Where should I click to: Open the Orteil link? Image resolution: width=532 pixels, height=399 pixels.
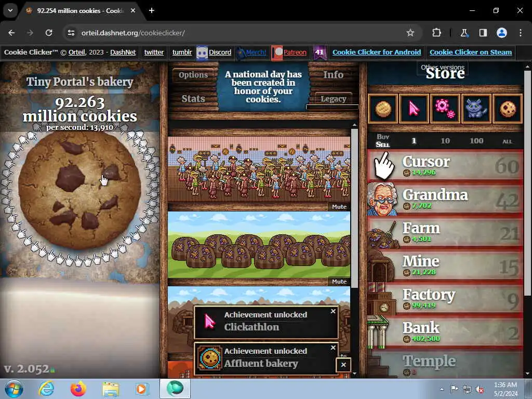(x=77, y=52)
